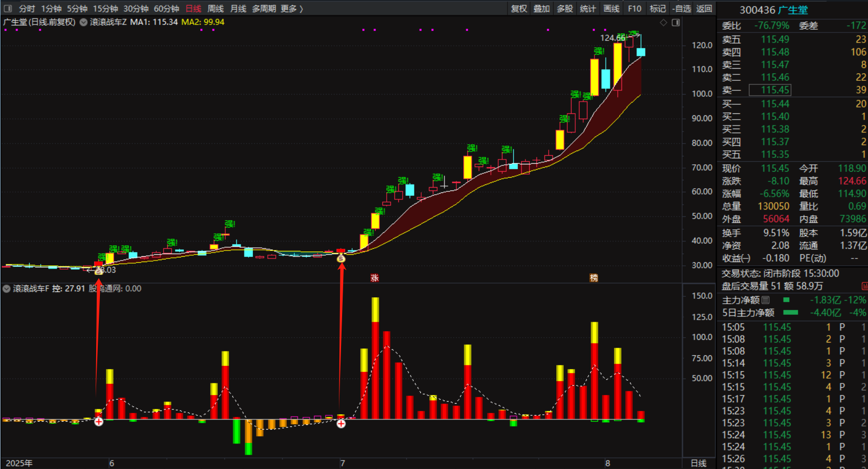The height and width of the screenshot is (469, 868).
Task: Switch to the 60分钟 chart tab
Action: click(x=166, y=9)
